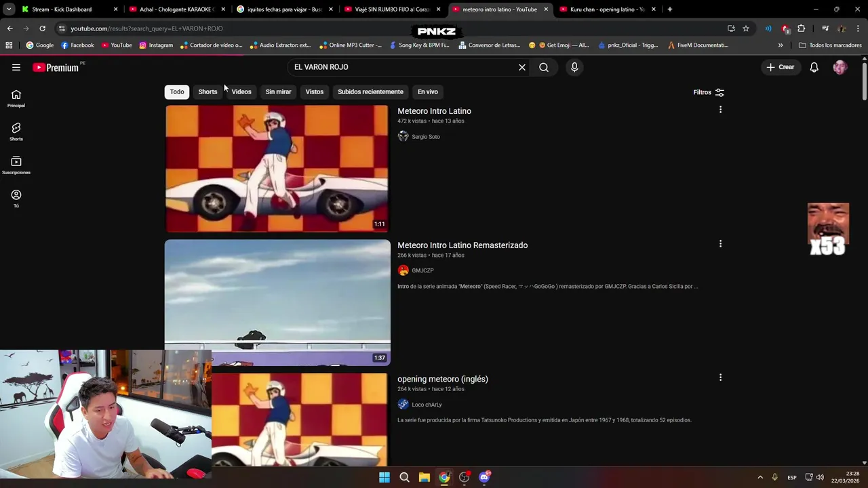The image size is (868, 488).
Task: Open a new browser tab
Action: pyautogui.click(x=669, y=9)
